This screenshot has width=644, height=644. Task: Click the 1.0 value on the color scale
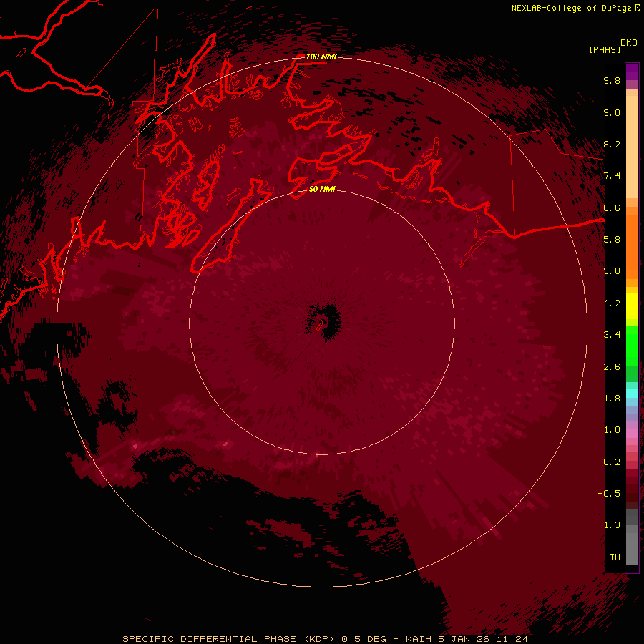[612, 430]
